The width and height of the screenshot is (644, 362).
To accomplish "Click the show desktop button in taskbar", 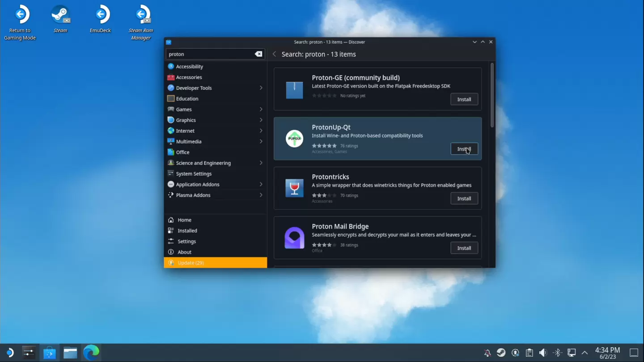I will pyautogui.click(x=634, y=353).
